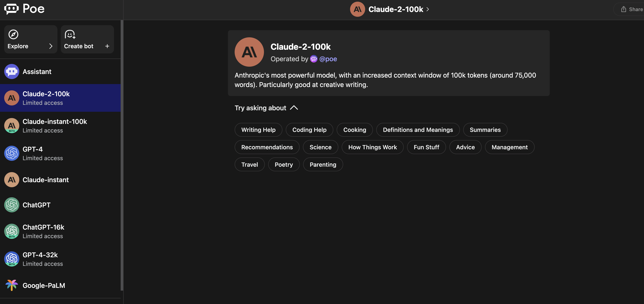Click Claude-instant-100k beta avatar icon

pos(12,126)
